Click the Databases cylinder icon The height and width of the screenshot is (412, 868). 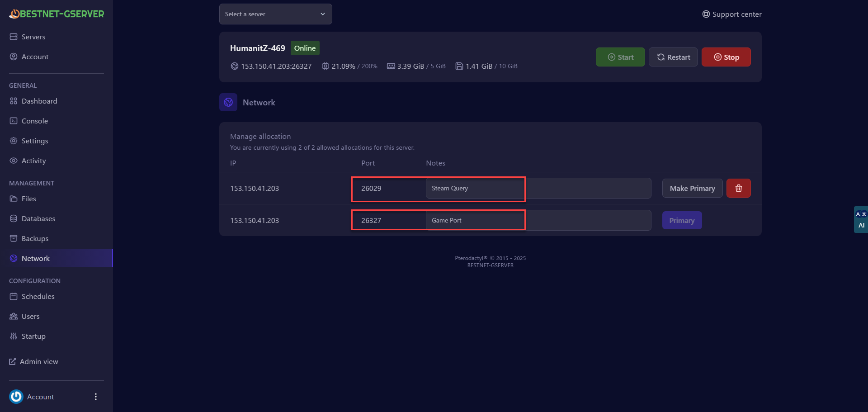tap(14, 218)
